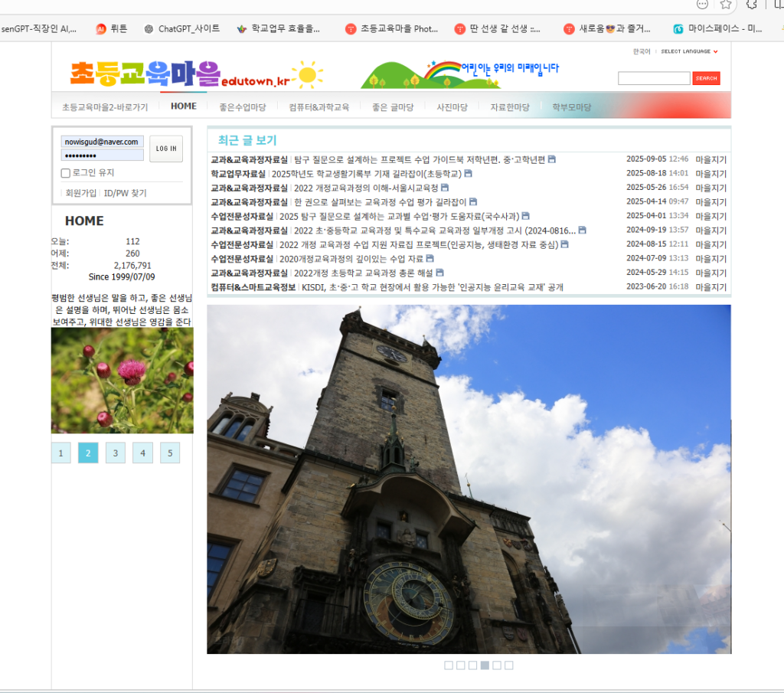Open the 뤼튼 bookmark in favorites bar
This screenshot has width=784, height=693.
pyautogui.click(x=112, y=29)
